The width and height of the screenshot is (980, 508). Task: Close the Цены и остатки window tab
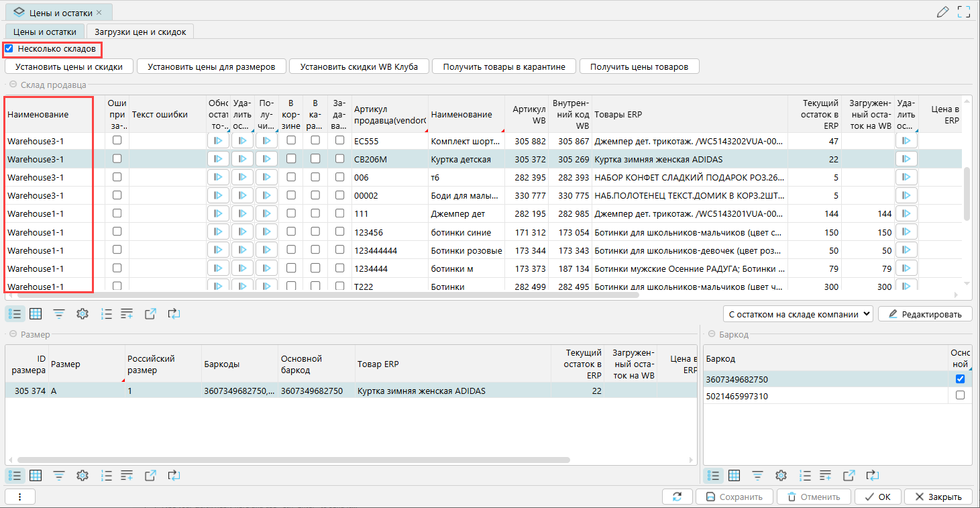[99, 12]
